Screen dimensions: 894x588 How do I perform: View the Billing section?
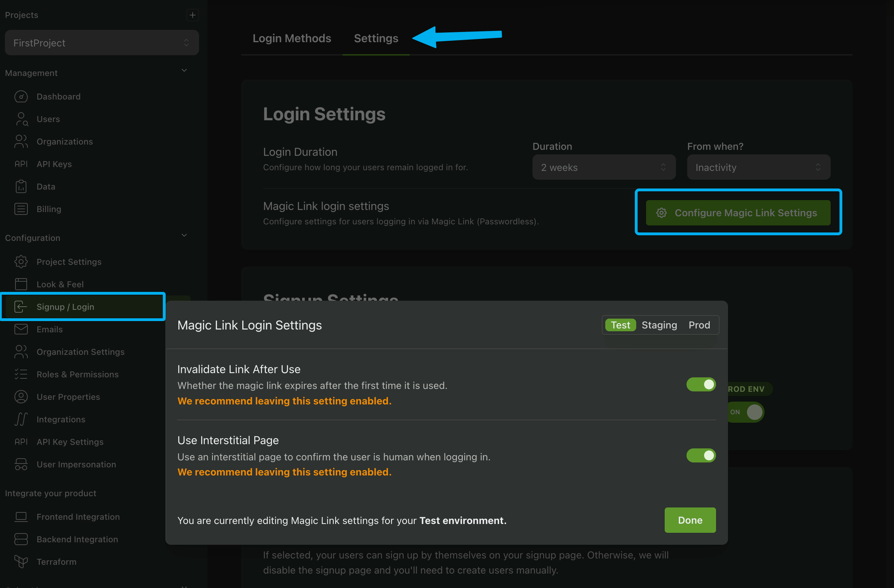point(49,209)
